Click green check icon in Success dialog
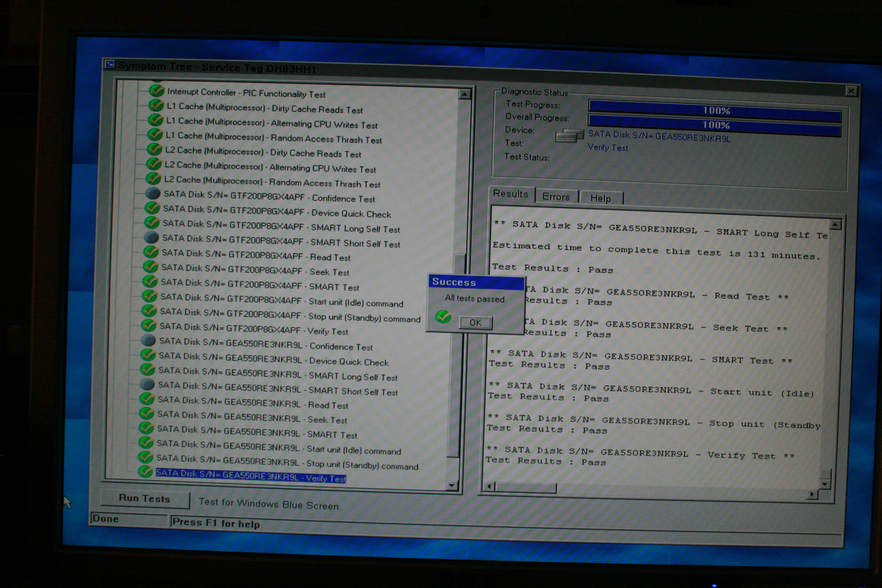The width and height of the screenshot is (882, 588). (x=443, y=317)
